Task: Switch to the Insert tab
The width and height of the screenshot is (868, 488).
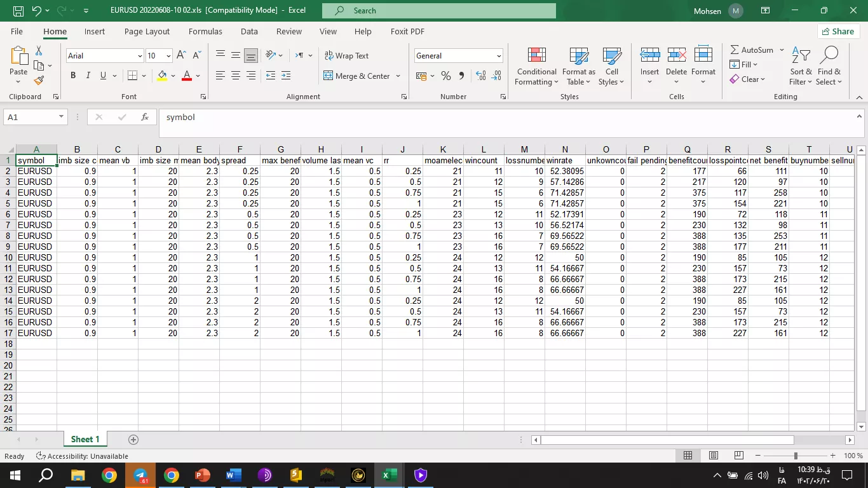Action: 95,31
